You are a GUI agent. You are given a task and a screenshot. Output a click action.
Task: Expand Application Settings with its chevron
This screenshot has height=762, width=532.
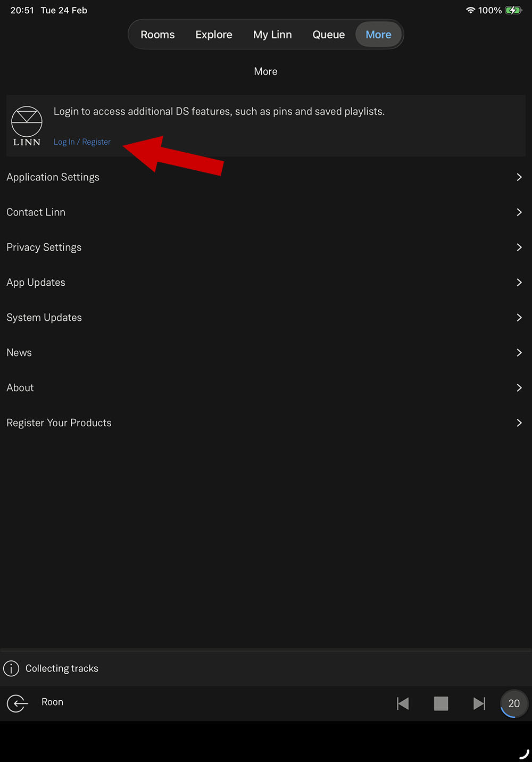pyautogui.click(x=519, y=177)
